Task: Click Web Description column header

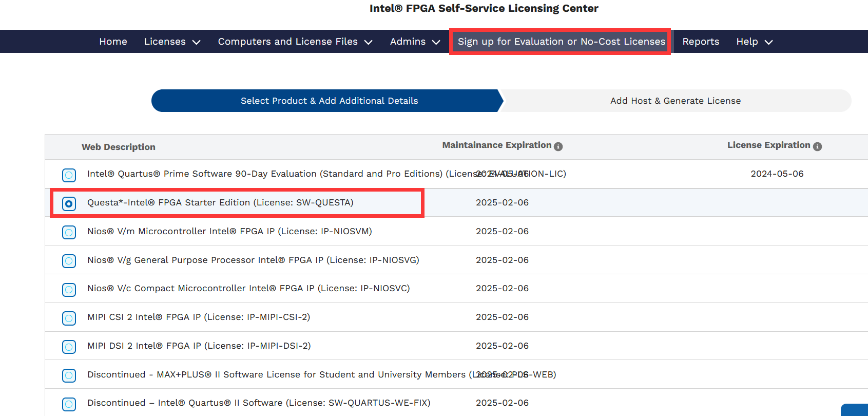Action: pos(119,147)
